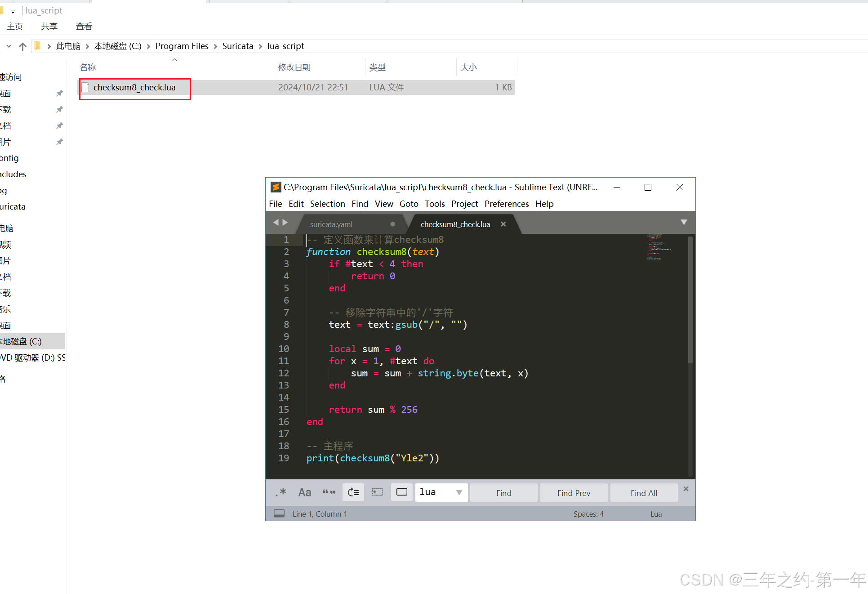Open the Spaces: 4 indentation menu

coord(588,514)
